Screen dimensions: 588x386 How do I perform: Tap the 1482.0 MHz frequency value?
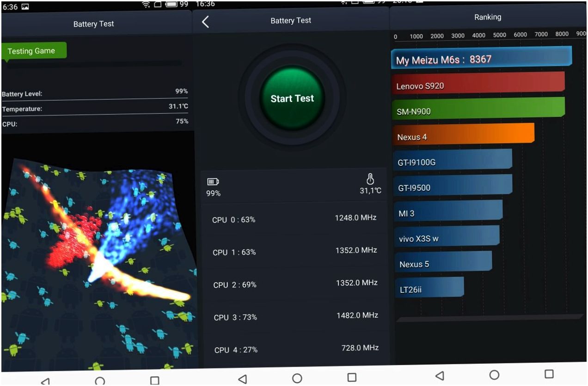(357, 315)
